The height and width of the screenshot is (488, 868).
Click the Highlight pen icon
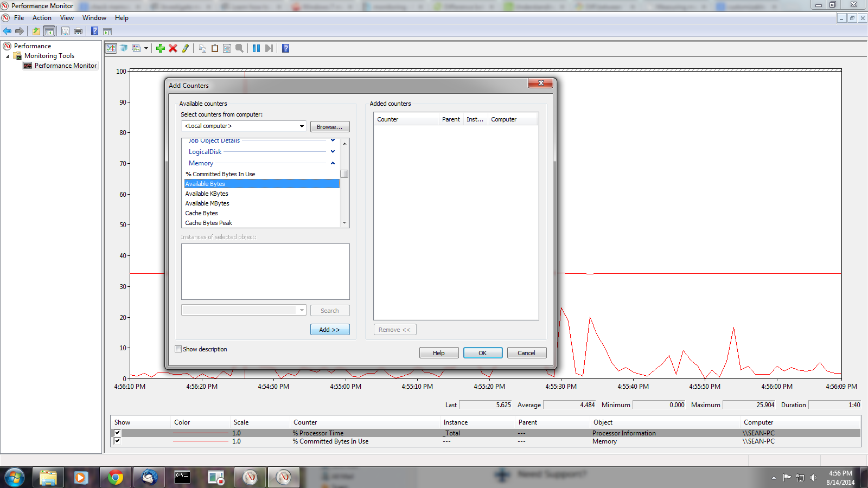click(x=186, y=48)
